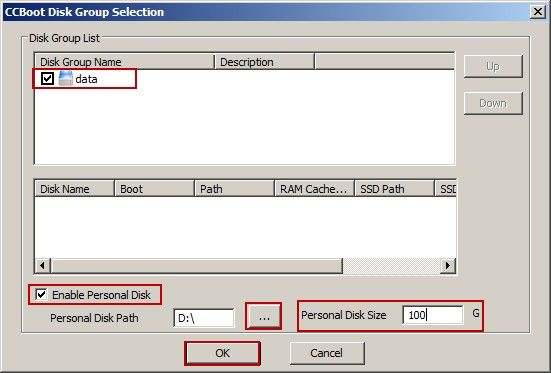Click the right scroll arrow of disk list

448,265
